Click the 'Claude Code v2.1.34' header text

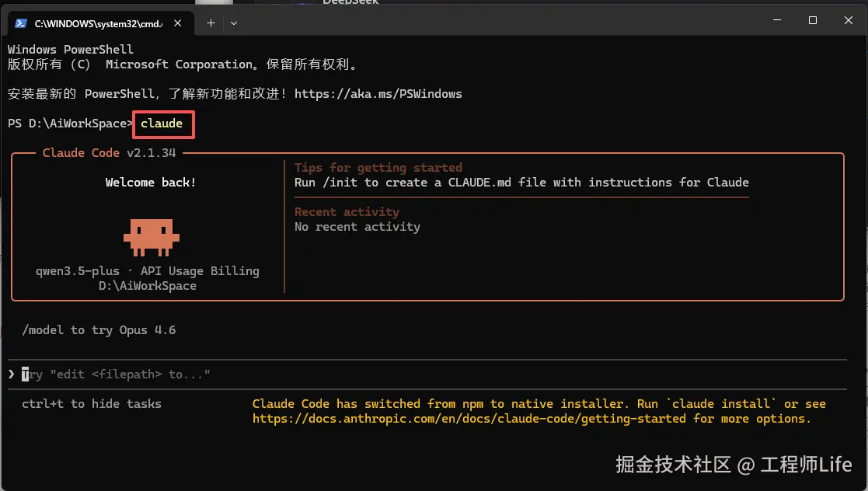click(109, 153)
